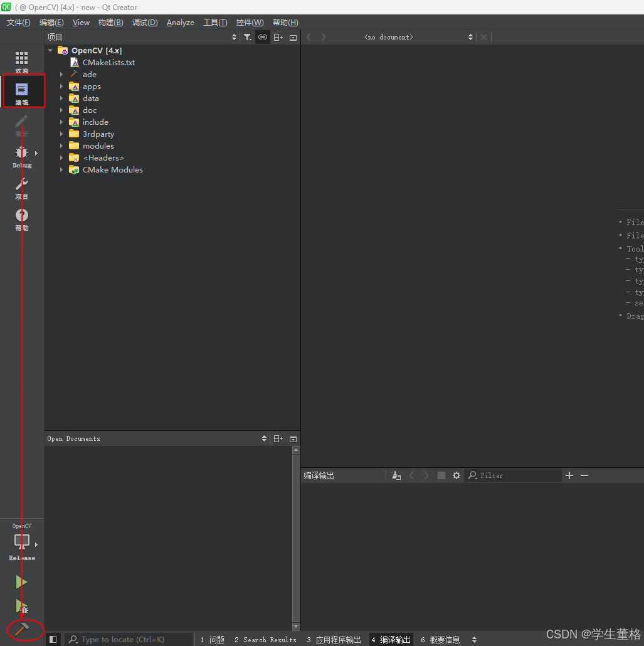
Task: Decrease compile output font size
Action: (x=584, y=475)
